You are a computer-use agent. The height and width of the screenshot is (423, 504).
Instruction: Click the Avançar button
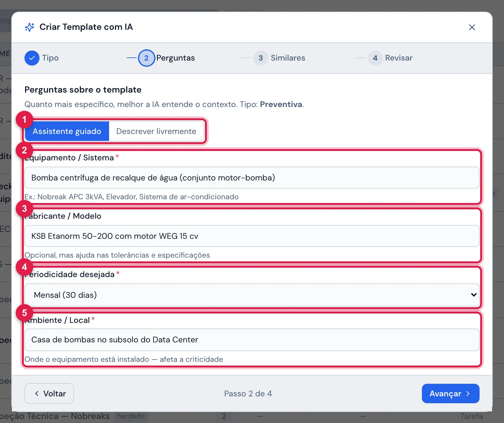click(x=450, y=394)
